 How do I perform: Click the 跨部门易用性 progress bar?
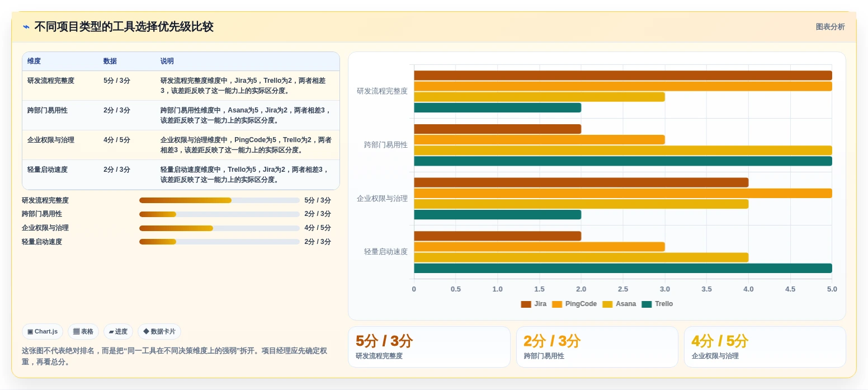point(219,214)
